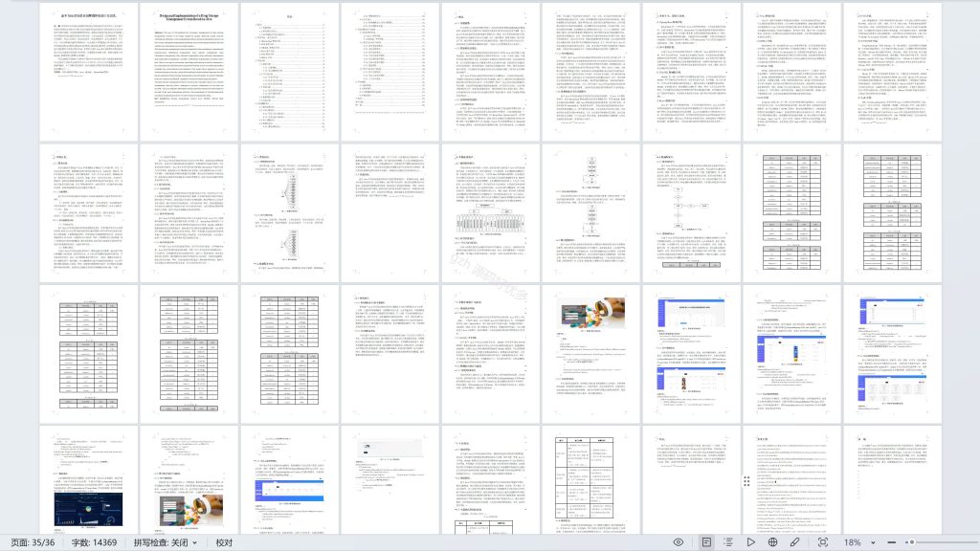
Task: Select the three-column test case table page
Action: tap(590, 480)
